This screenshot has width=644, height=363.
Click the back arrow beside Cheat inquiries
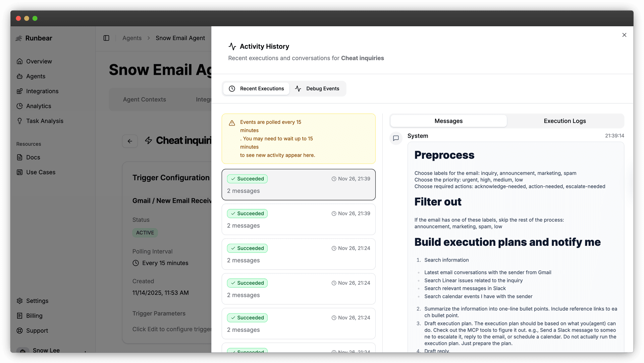[130, 141]
